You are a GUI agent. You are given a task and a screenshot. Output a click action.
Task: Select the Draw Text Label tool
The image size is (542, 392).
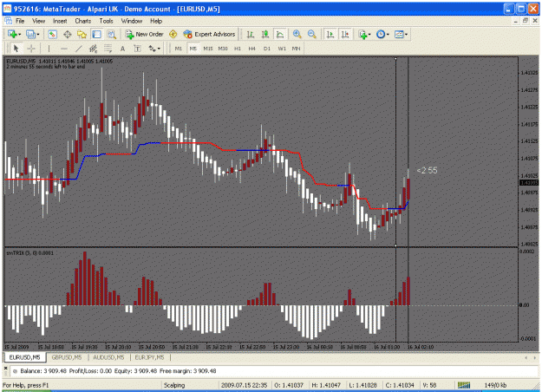pyautogui.click(x=137, y=49)
